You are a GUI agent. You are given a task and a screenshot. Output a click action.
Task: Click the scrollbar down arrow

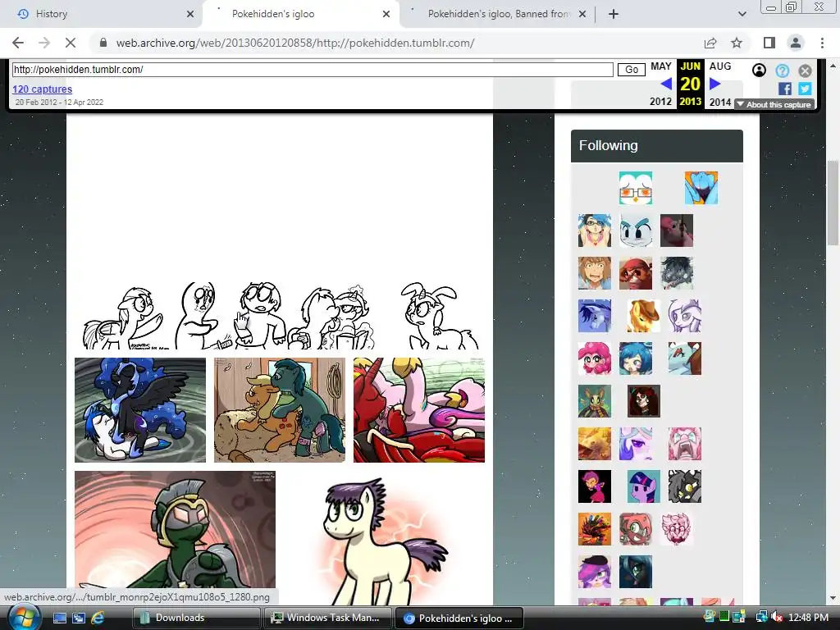click(833, 598)
